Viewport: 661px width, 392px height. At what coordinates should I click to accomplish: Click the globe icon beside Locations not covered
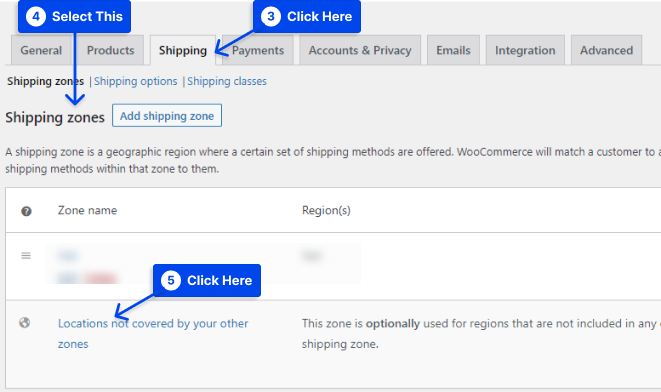[25, 323]
